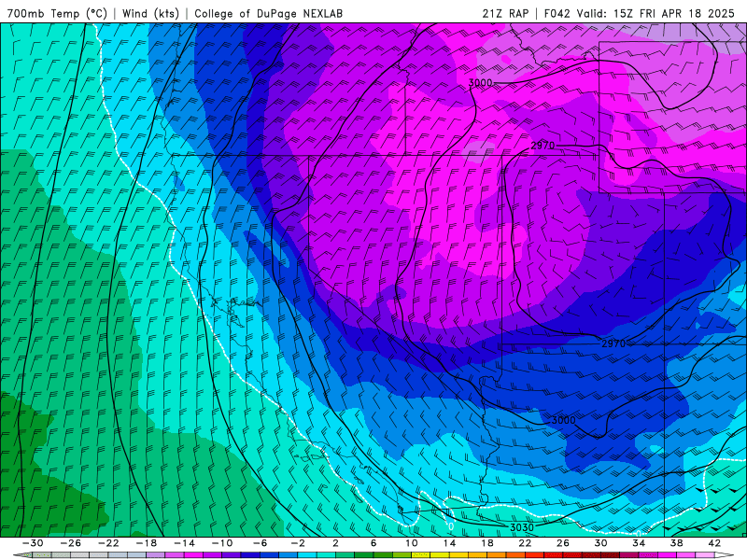747x560 pixels.
Task: Select the "2970" label above the blue 3000 label
Action: pyautogui.click(x=613, y=343)
